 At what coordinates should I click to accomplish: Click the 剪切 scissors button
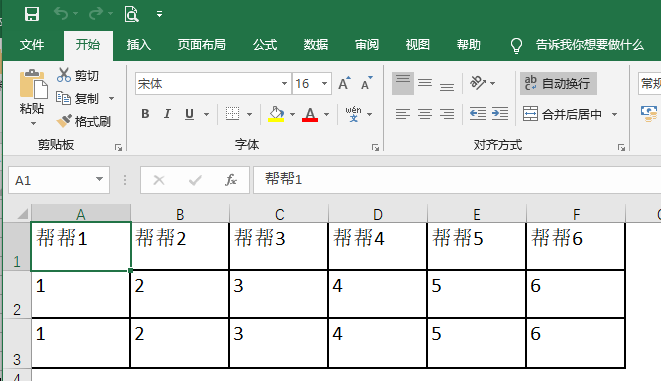point(78,75)
